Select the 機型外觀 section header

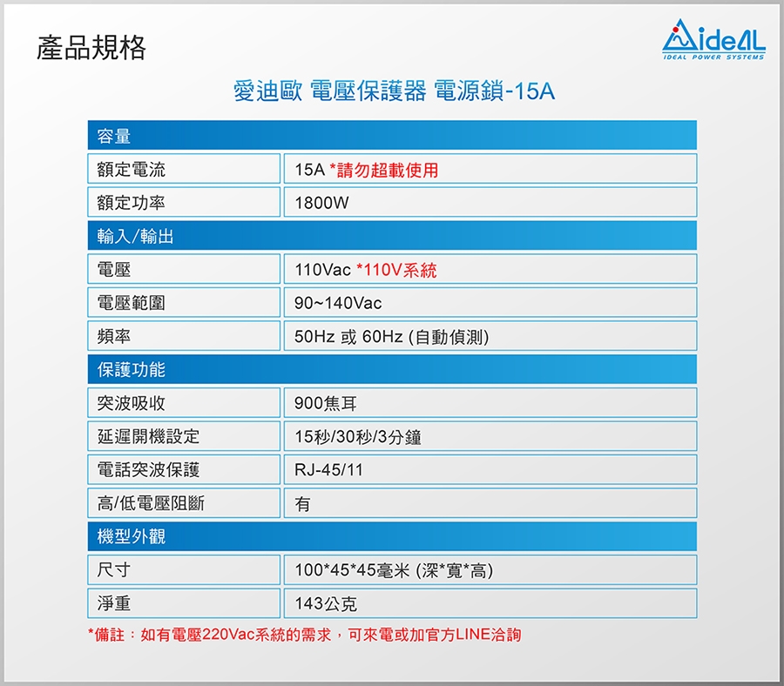click(x=392, y=536)
